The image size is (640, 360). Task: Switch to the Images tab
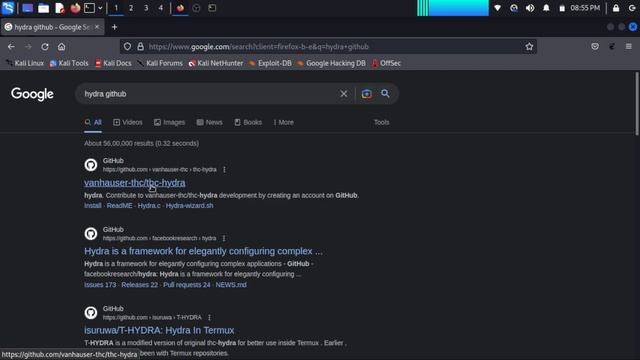pyautogui.click(x=169, y=122)
